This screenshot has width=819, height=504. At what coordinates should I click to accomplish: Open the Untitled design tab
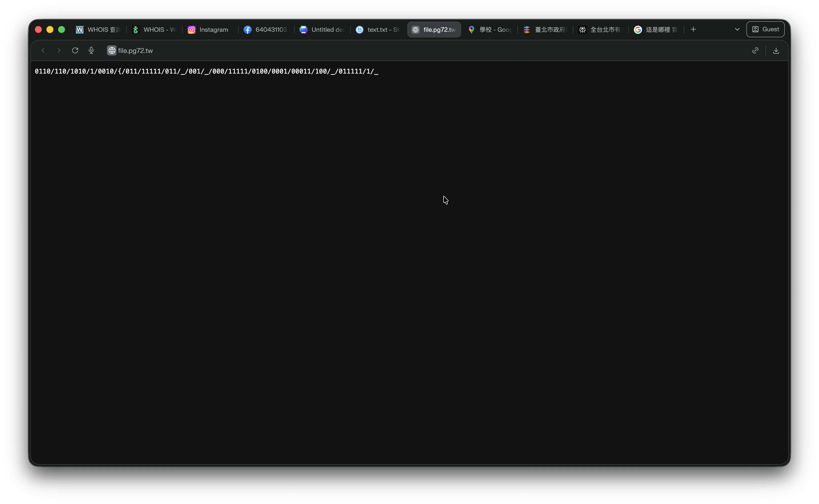pyautogui.click(x=322, y=30)
